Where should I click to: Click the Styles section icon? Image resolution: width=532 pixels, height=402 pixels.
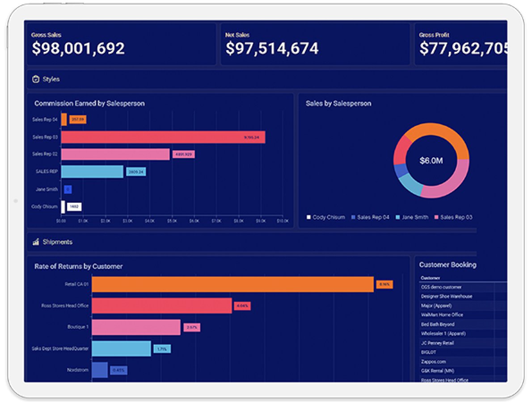click(36, 80)
